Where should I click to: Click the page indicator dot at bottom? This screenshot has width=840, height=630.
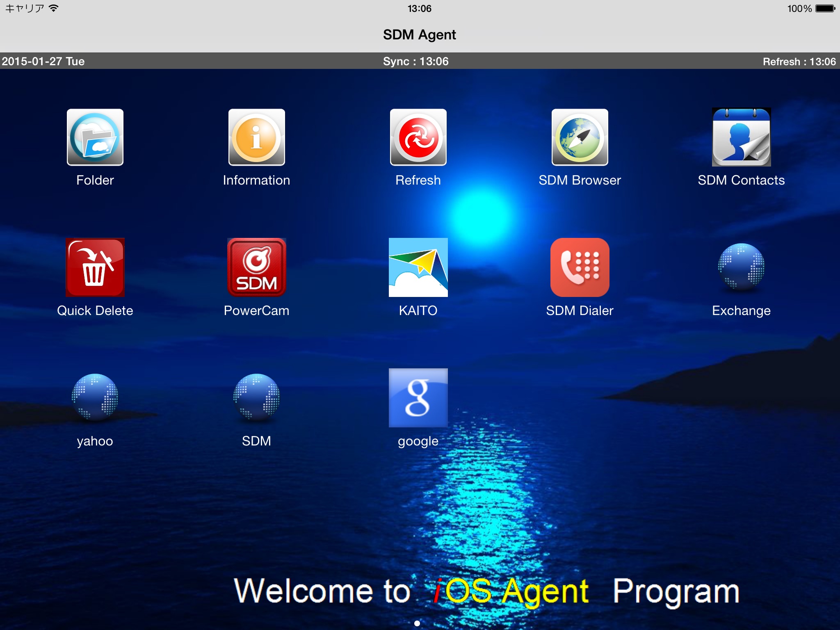[417, 623]
